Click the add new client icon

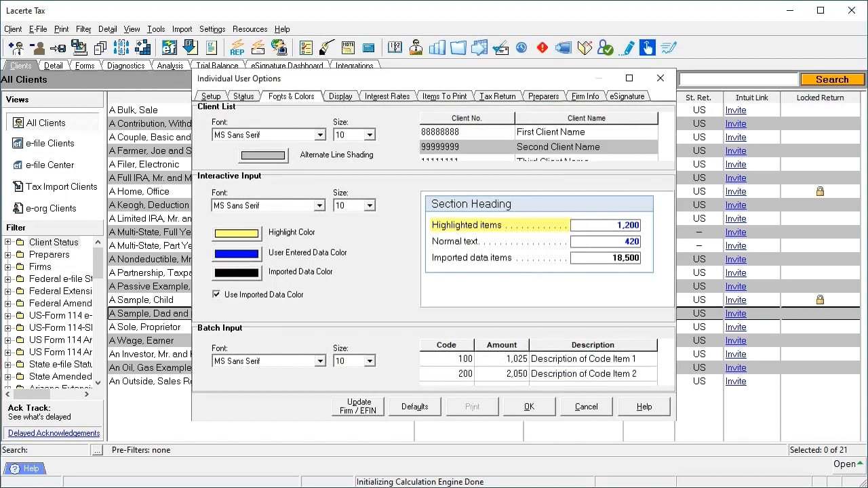pyautogui.click(x=16, y=47)
